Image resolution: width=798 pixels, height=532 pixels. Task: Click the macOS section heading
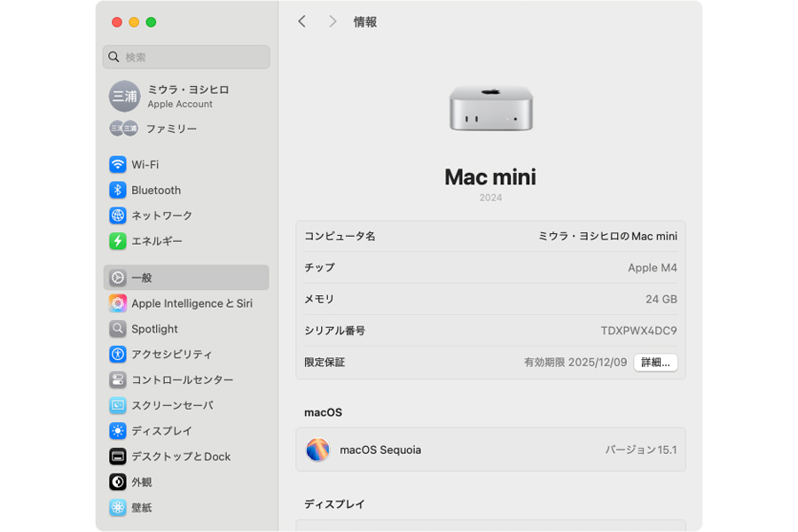pyautogui.click(x=323, y=412)
